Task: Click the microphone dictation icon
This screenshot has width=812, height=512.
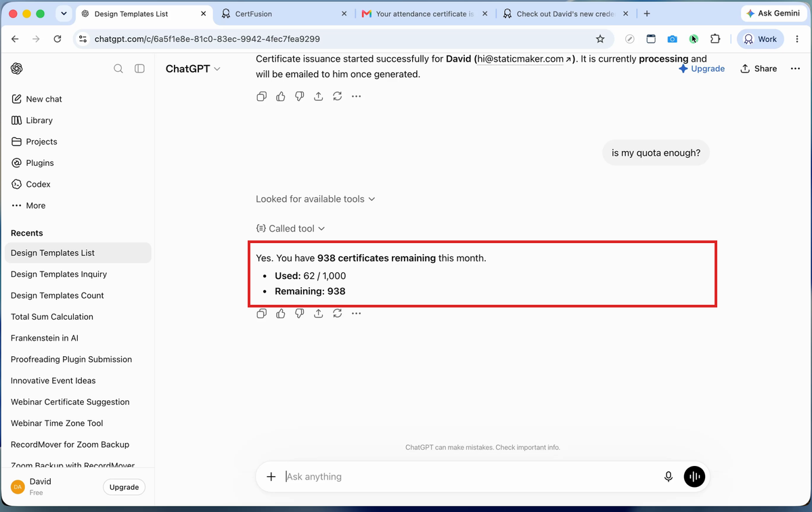Action: tap(669, 477)
